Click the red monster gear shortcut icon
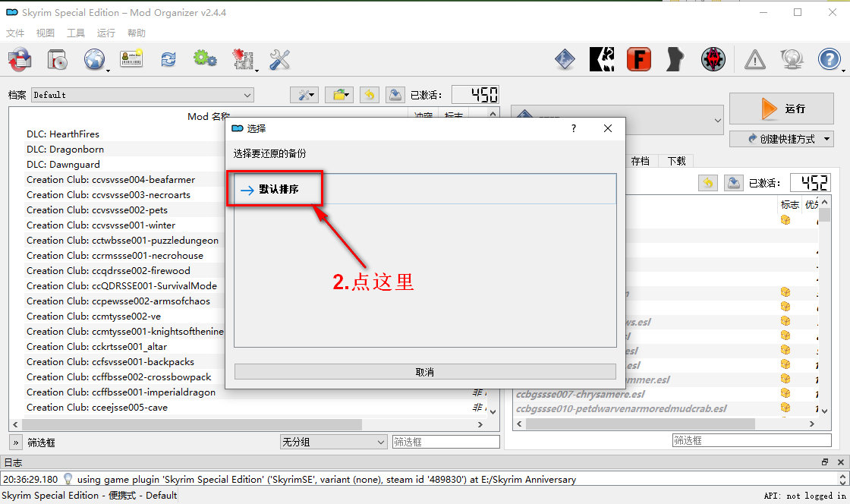 (713, 58)
